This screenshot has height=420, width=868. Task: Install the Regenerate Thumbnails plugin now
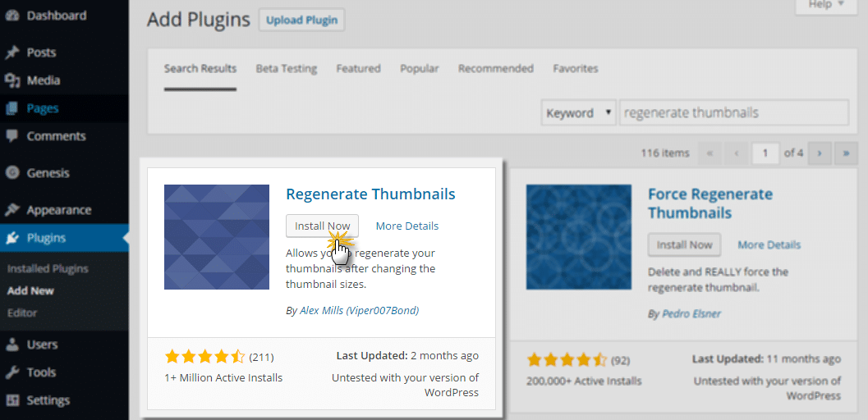point(322,226)
